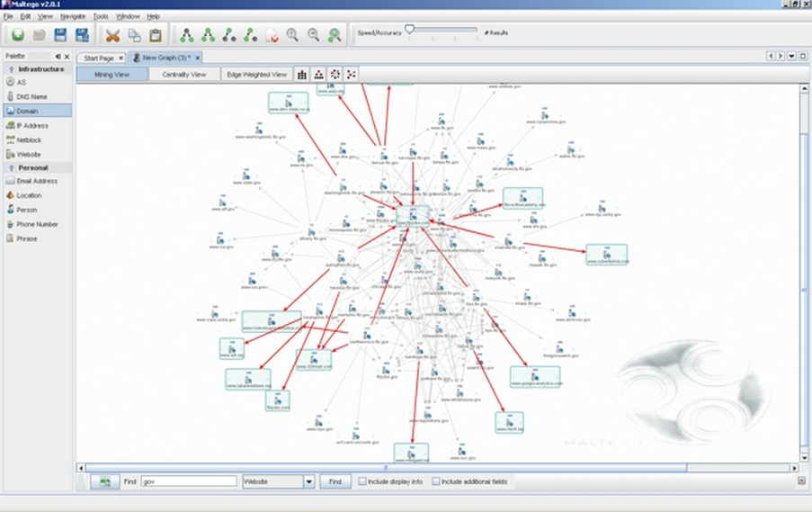The height and width of the screenshot is (512, 812).
Task: Click the second green tree-layout icon
Action: pyautogui.click(x=209, y=35)
